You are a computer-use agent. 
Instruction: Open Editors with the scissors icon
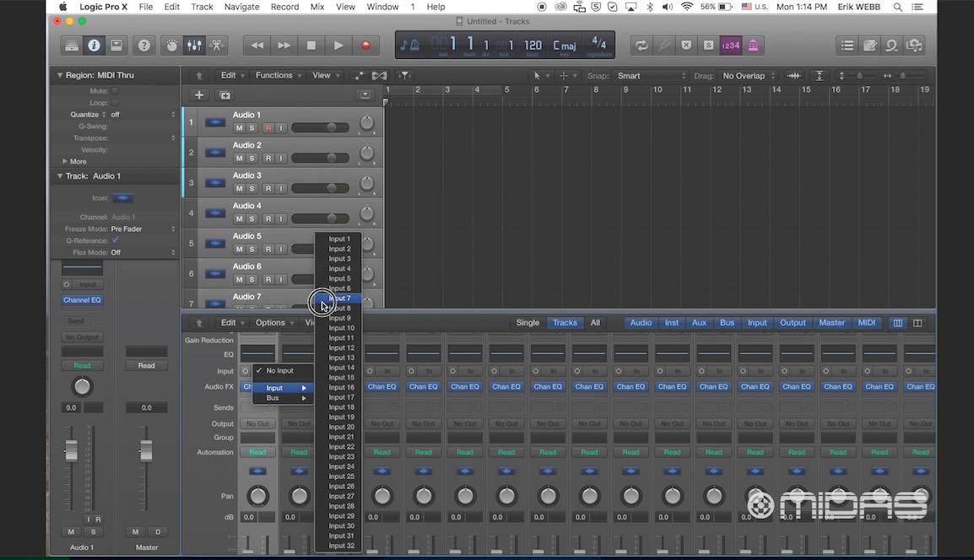(x=217, y=46)
